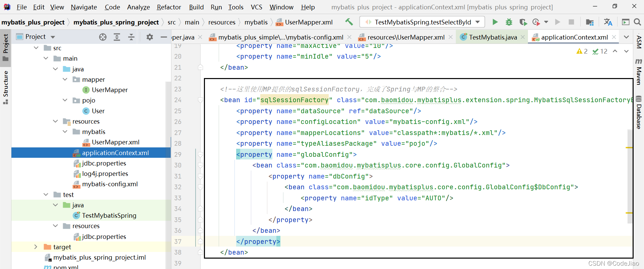Select log4j.properties file
644x269 pixels.
105,174
